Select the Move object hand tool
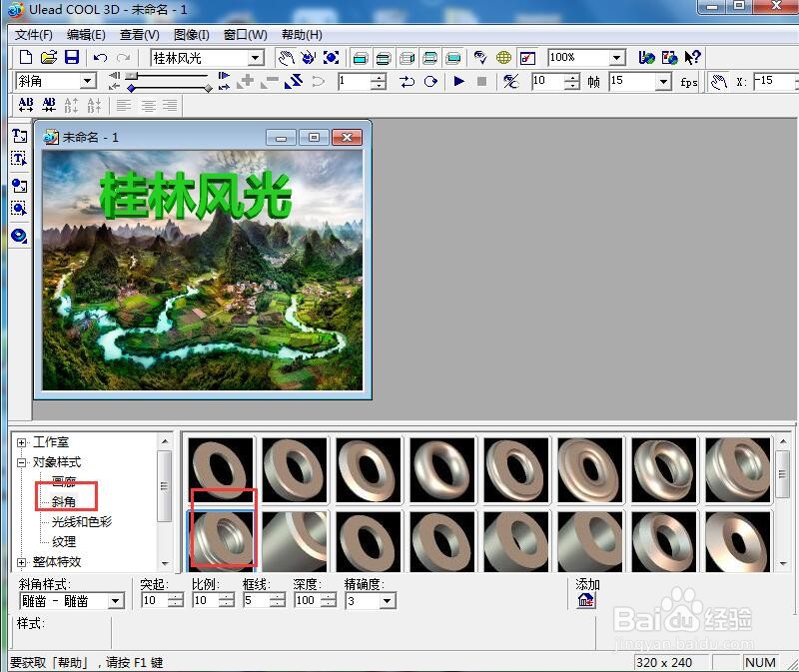 (x=286, y=58)
